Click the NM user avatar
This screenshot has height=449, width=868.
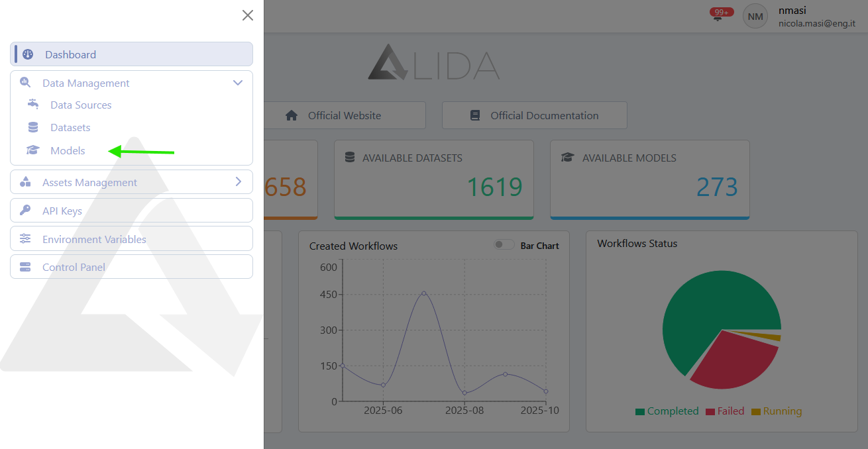(755, 16)
